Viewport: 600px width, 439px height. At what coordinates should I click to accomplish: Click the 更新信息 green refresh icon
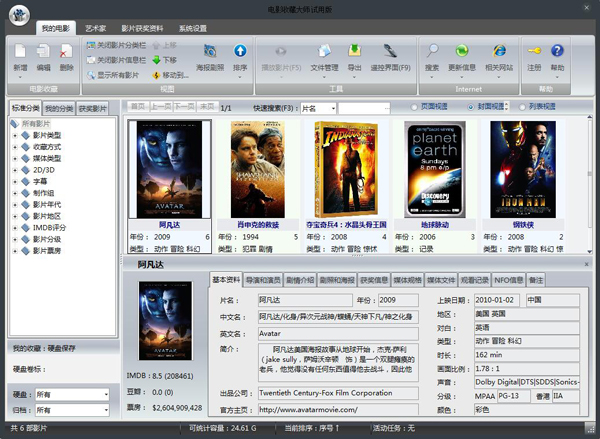point(462,51)
